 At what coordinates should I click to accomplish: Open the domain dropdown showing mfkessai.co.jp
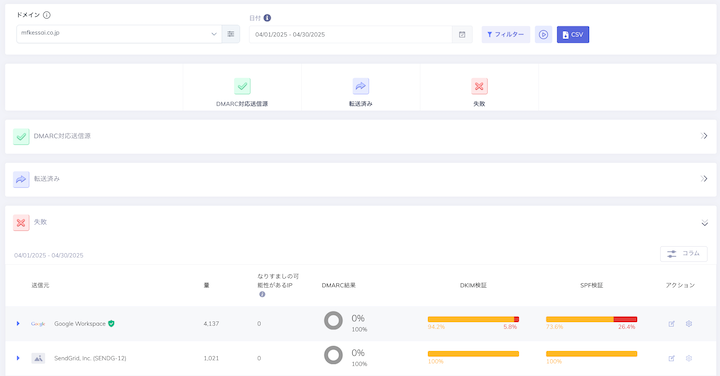point(119,34)
